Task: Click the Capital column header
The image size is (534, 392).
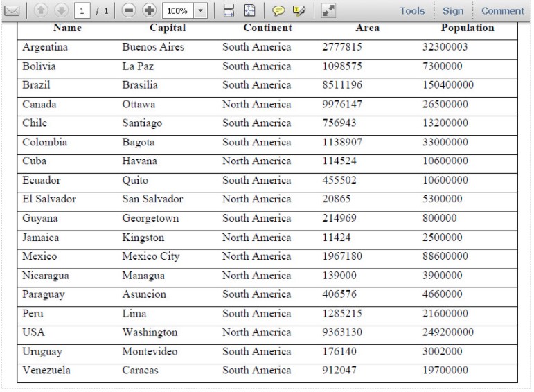Action: pos(168,28)
